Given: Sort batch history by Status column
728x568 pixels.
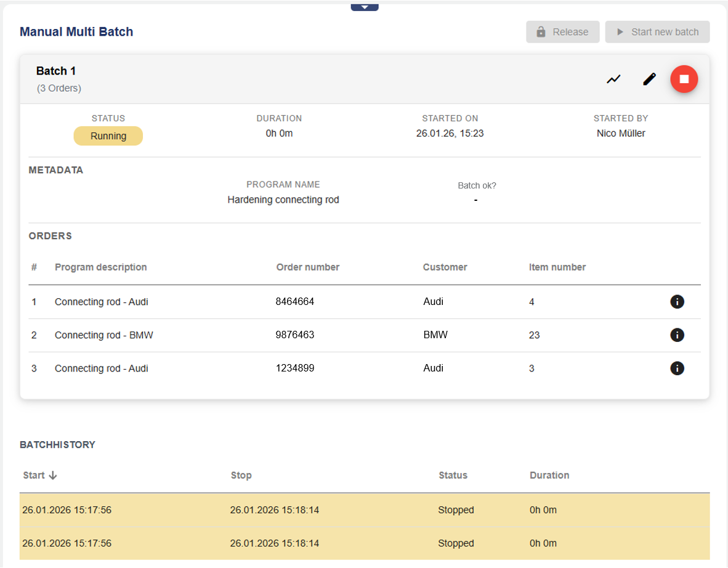Looking at the screenshot, I should point(453,476).
